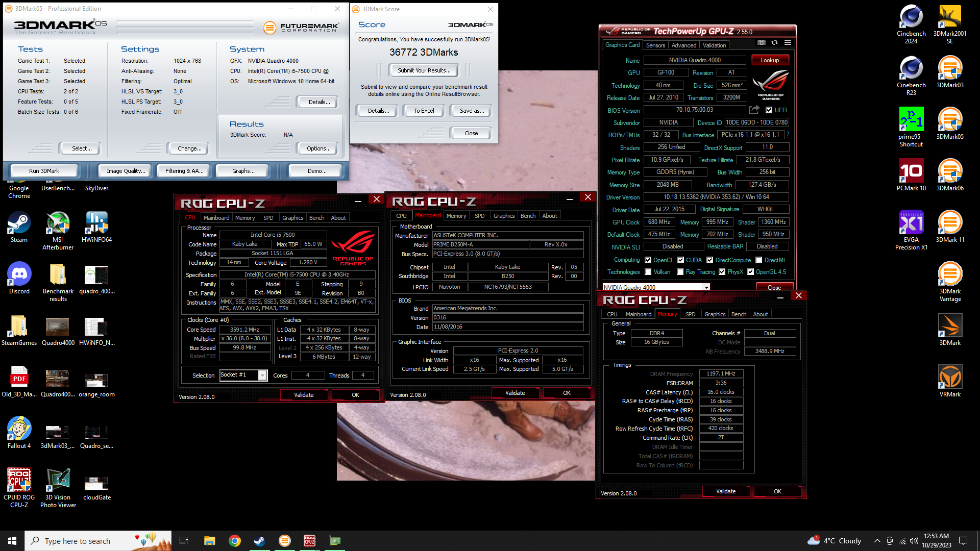Viewport: 980px width, 551px height.
Task: Open the 3D Vision Photo Viewer icon
Action: coord(58,488)
